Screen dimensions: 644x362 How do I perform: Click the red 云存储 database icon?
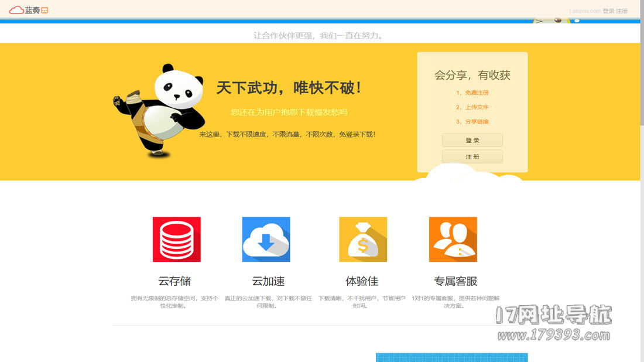pyautogui.click(x=176, y=239)
